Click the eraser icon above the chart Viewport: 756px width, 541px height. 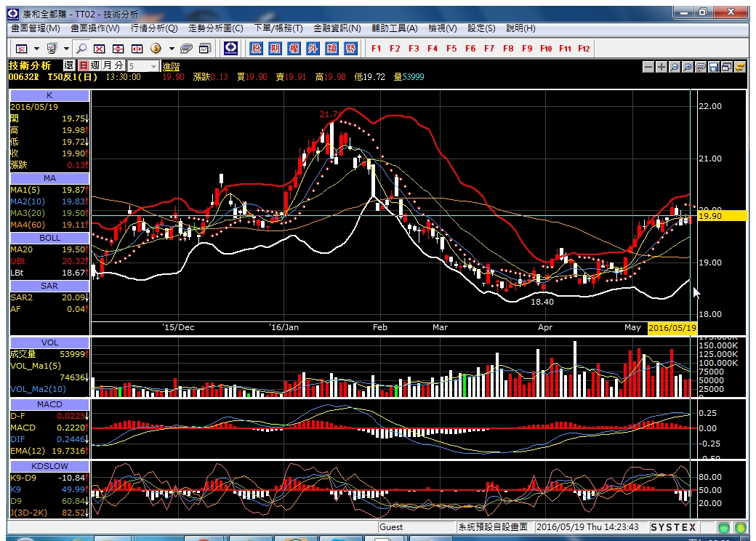(x=701, y=67)
